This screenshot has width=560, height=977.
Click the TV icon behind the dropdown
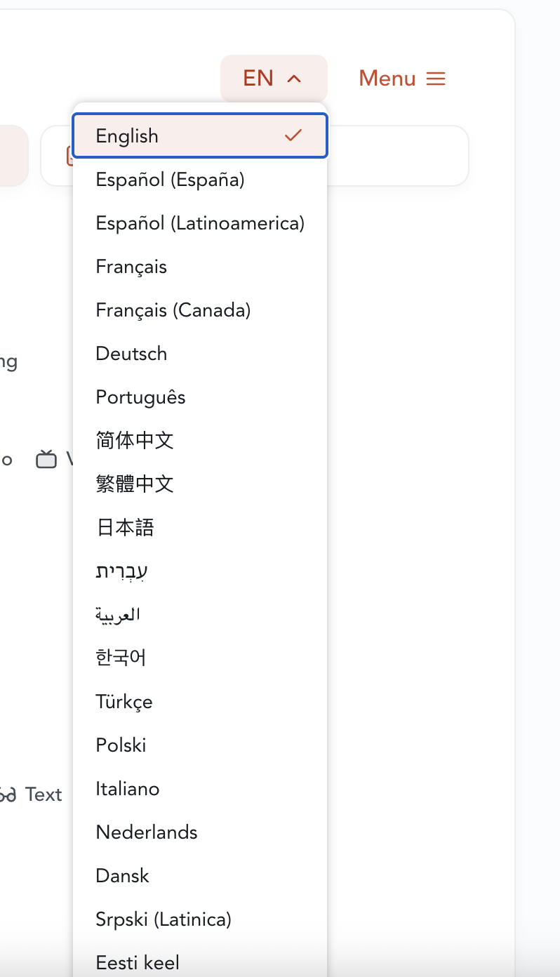click(x=46, y=460)
